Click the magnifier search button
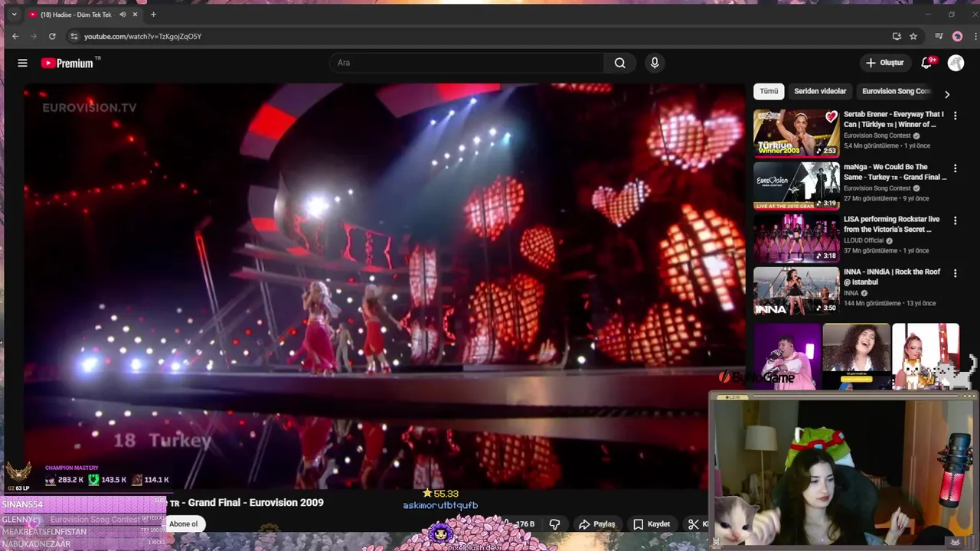This screenshot has width=980, height=551. click(x=619, y=63)
